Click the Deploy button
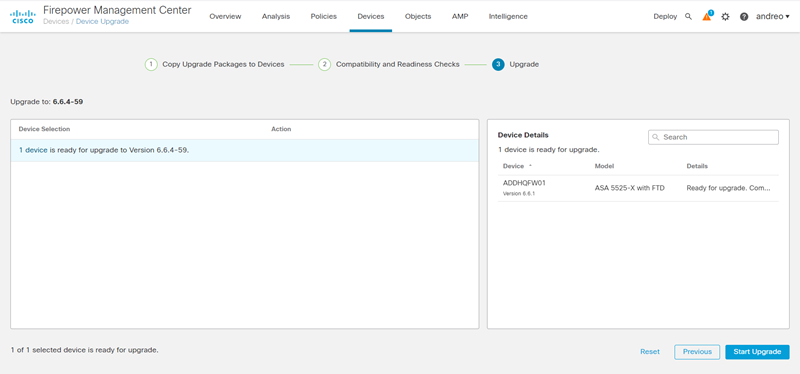 pos(665,16)
